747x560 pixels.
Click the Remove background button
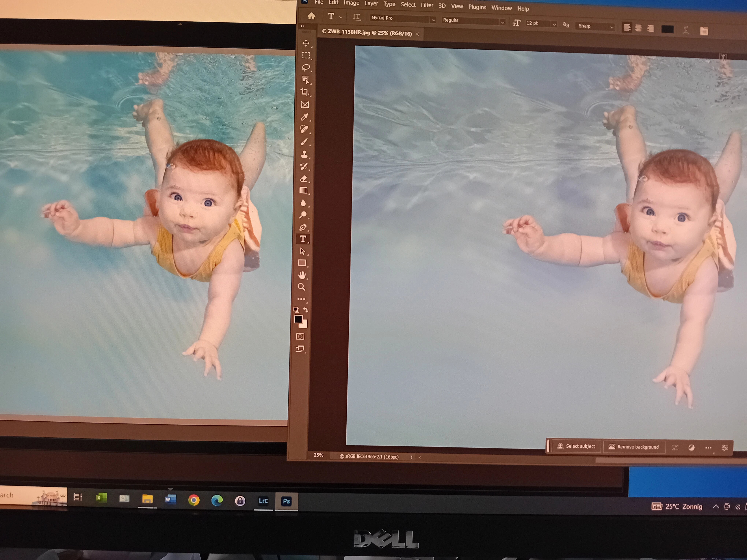(x=634, y=447)
